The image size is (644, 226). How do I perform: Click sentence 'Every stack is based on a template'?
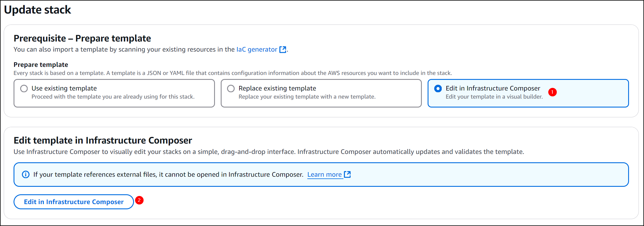click(x=59, y=73)
